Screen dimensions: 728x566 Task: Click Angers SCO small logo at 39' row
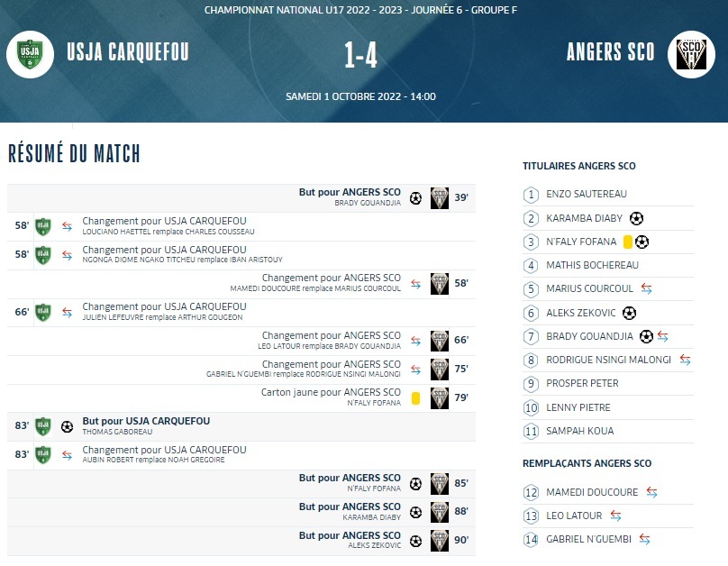[x=439, y=198]
